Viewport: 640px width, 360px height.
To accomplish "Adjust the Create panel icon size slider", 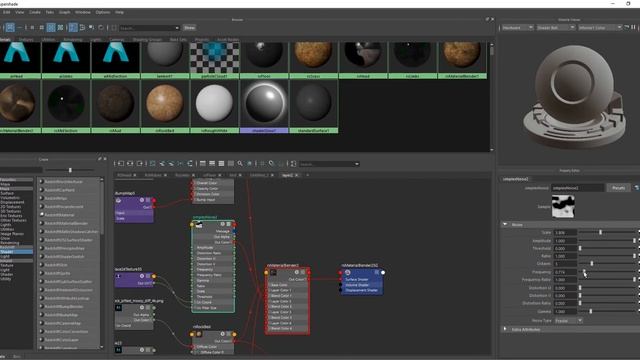I will point(70,170).
